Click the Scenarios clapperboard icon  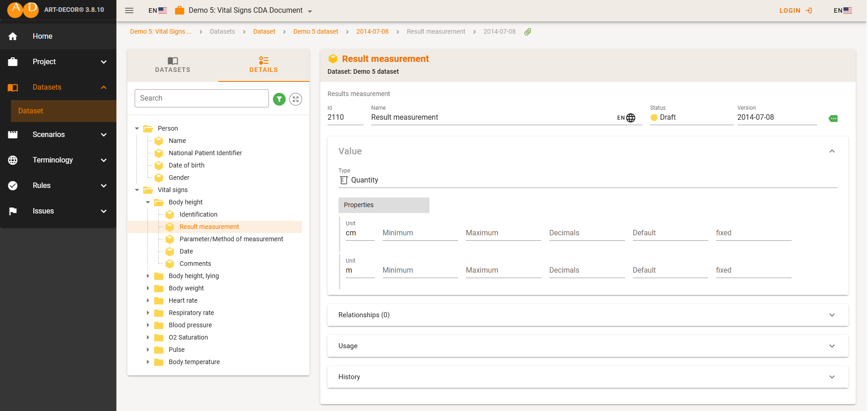(x=13, y=134)
